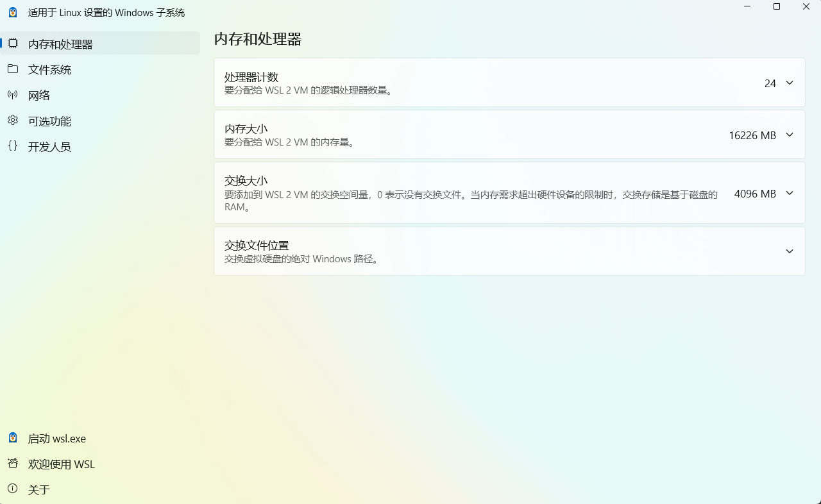Click the folder icon beside 文件系统

13,69
